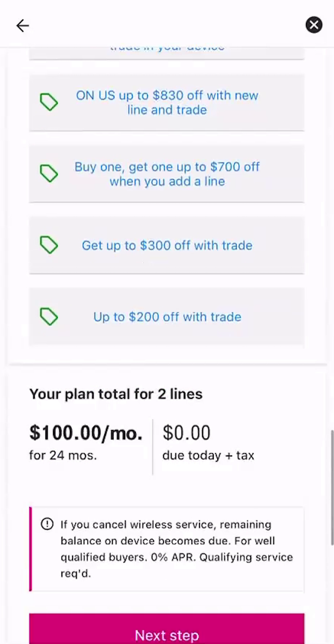The width and height of the screenshot is (334, 644).
Task: Click the due today + tax label
Action: click(x=208, y=455)
